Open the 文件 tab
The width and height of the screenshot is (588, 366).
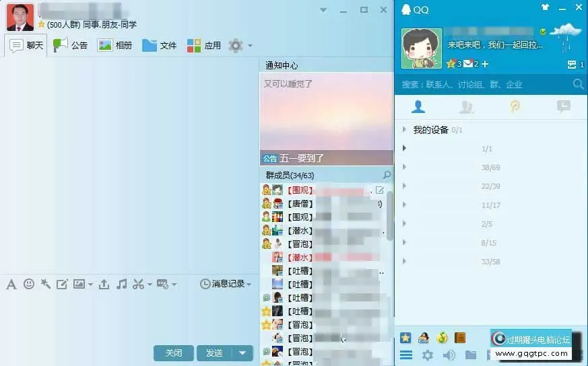pos(160,45)
